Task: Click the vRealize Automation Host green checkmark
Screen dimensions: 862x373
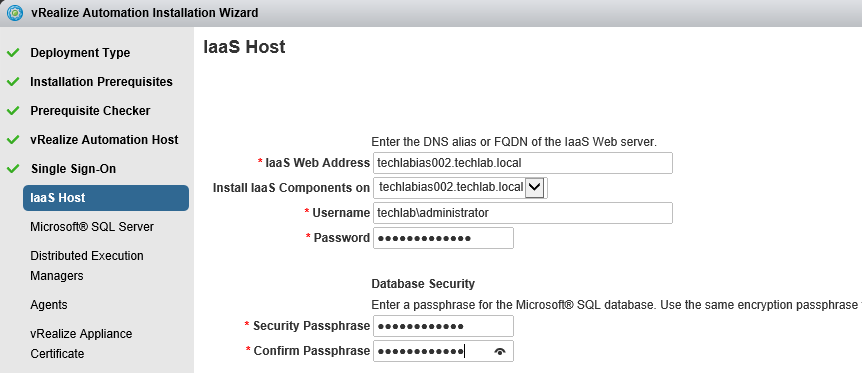Action: click(13, 140)
